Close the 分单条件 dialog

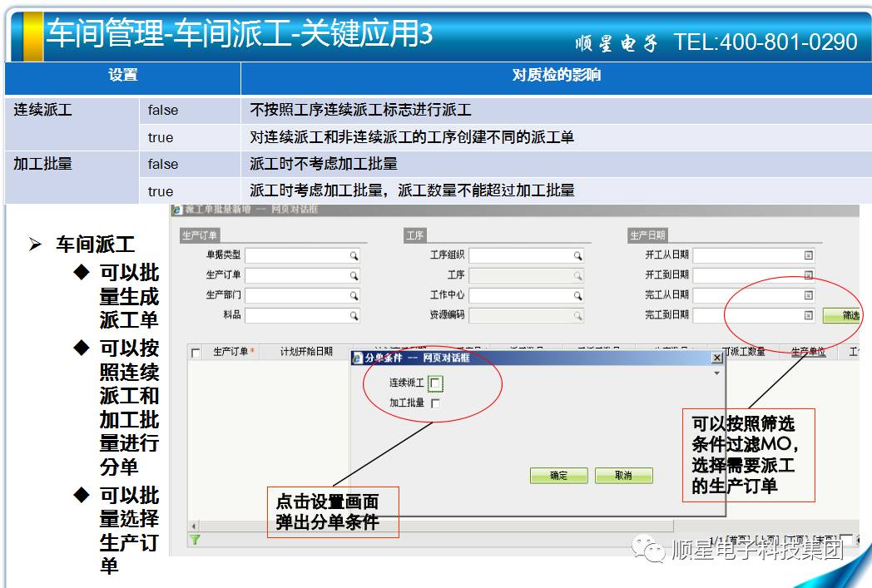pos(716,358)
